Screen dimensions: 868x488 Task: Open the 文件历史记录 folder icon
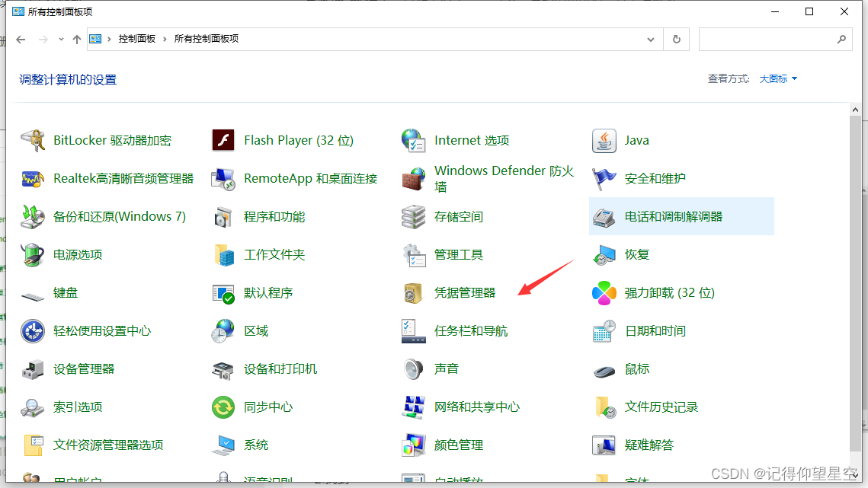(605, 407)
